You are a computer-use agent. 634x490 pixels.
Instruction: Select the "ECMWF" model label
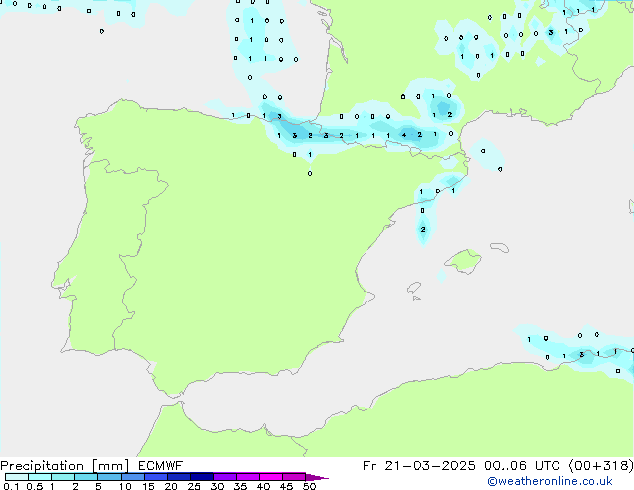point(161,466)
